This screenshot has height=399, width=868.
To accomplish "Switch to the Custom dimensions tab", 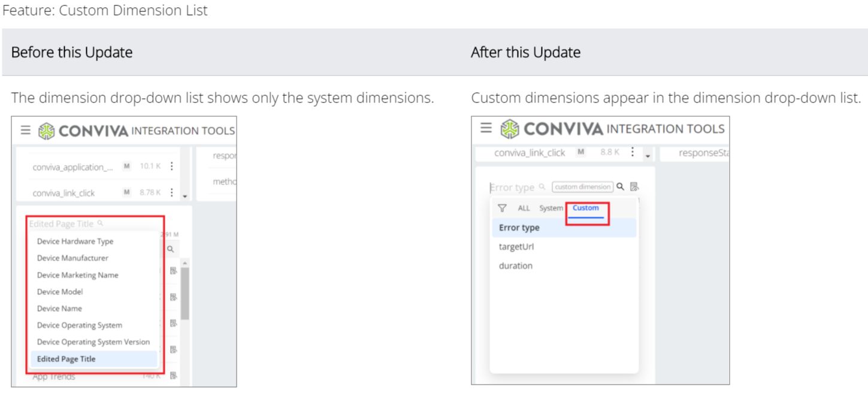I will point(585,208).
